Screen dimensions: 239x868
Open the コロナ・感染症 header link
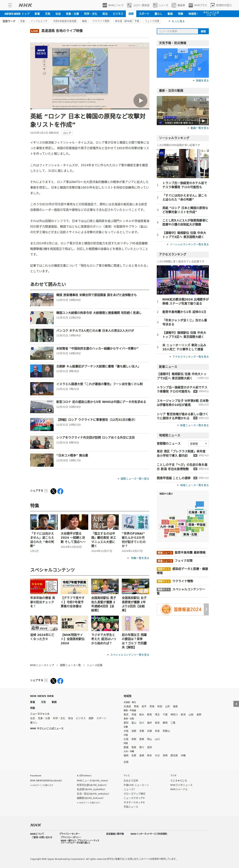pos(138,5)
